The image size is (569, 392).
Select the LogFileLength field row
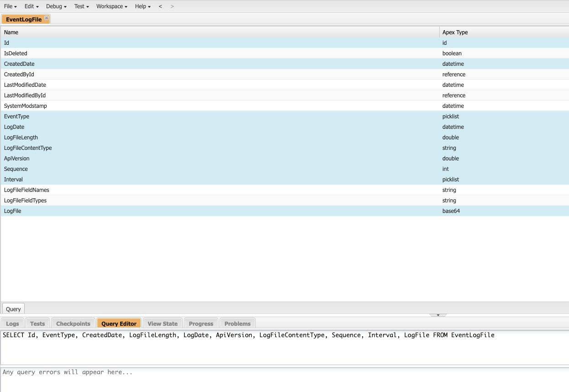pos(284,138)
